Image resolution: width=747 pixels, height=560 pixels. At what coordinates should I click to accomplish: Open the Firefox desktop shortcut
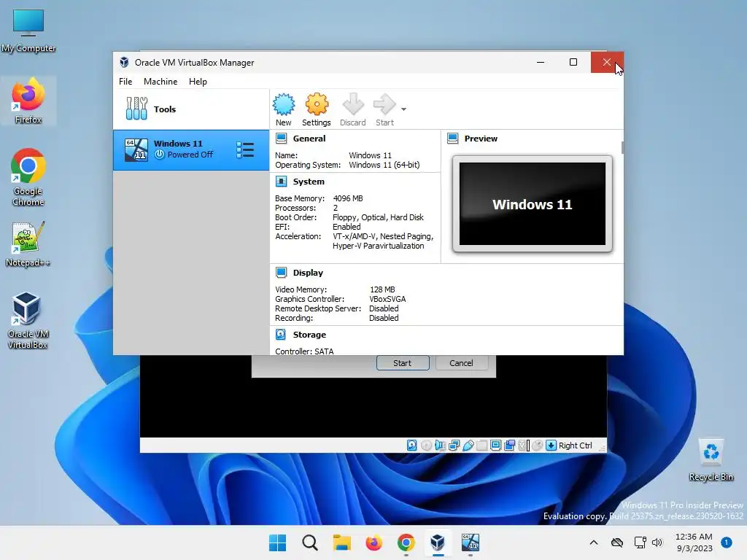click(28, 101)
